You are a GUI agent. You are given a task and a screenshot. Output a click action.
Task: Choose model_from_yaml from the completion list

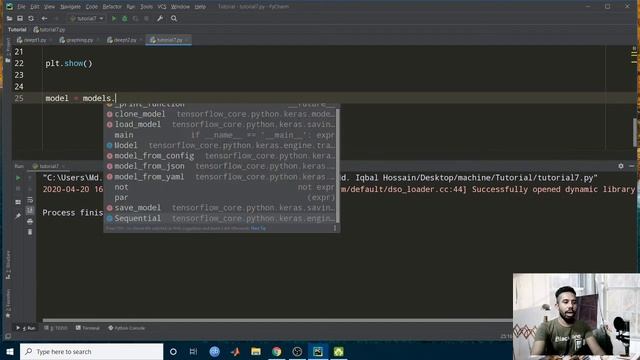[220, 177]
